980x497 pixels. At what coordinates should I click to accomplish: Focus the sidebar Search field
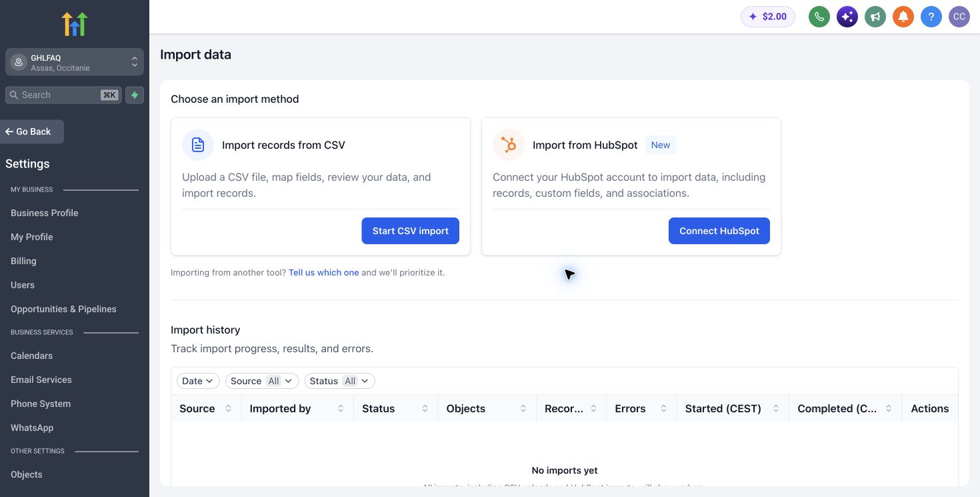click(63, 95)
